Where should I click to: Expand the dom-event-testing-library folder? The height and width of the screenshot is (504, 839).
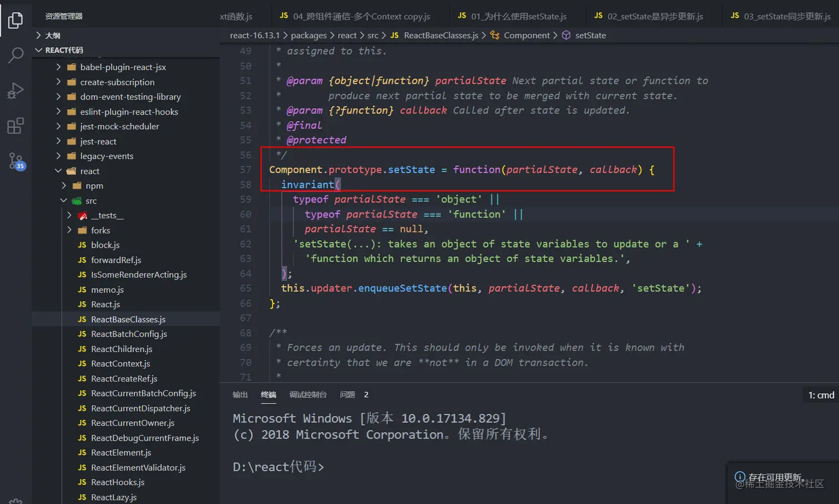point(58,96)
